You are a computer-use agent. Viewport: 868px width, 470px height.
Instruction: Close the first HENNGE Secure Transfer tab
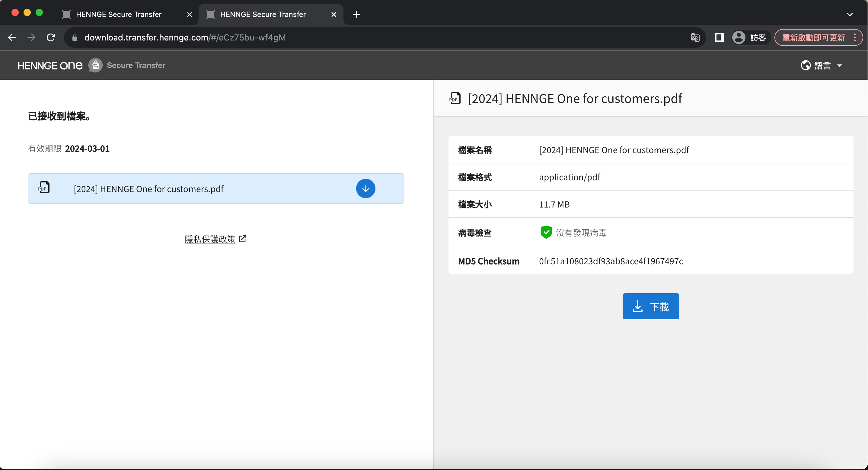click(189, 14)
